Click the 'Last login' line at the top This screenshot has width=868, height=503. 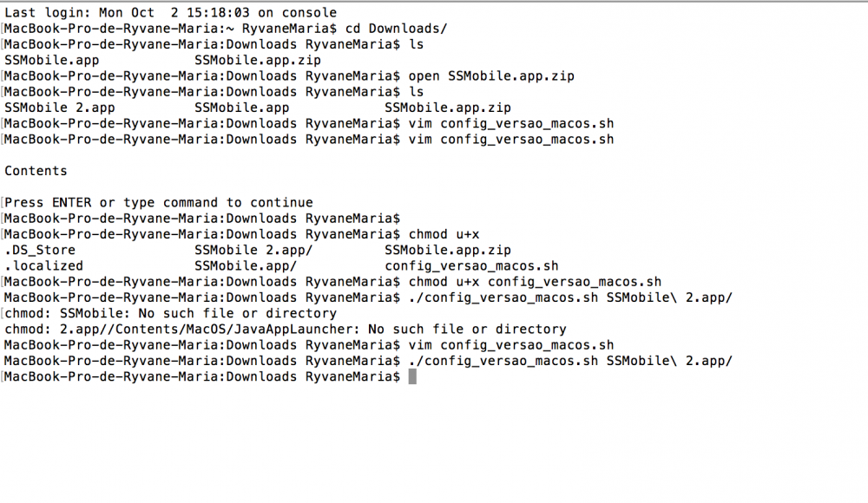170,13
